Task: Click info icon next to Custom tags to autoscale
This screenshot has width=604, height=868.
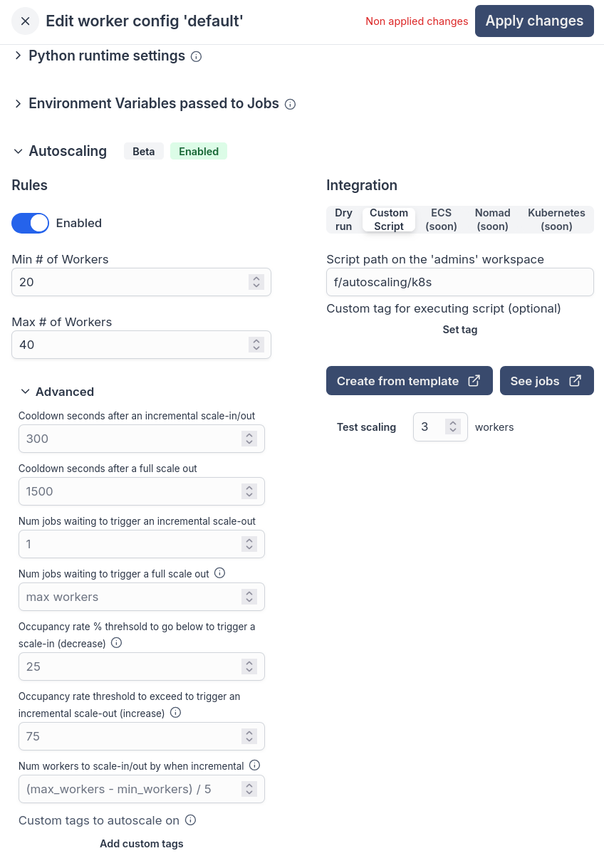Action: click(x=190, y=820)
